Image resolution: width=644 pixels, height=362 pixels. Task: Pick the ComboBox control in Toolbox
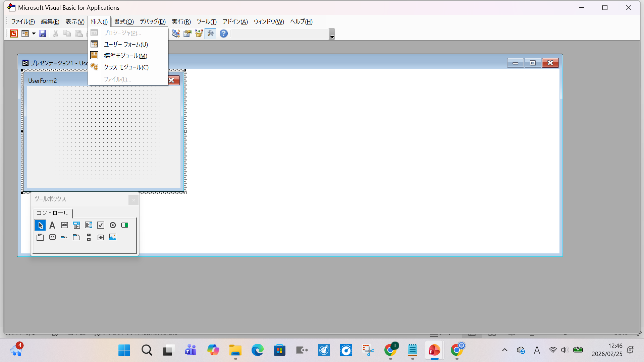(76, 225)
